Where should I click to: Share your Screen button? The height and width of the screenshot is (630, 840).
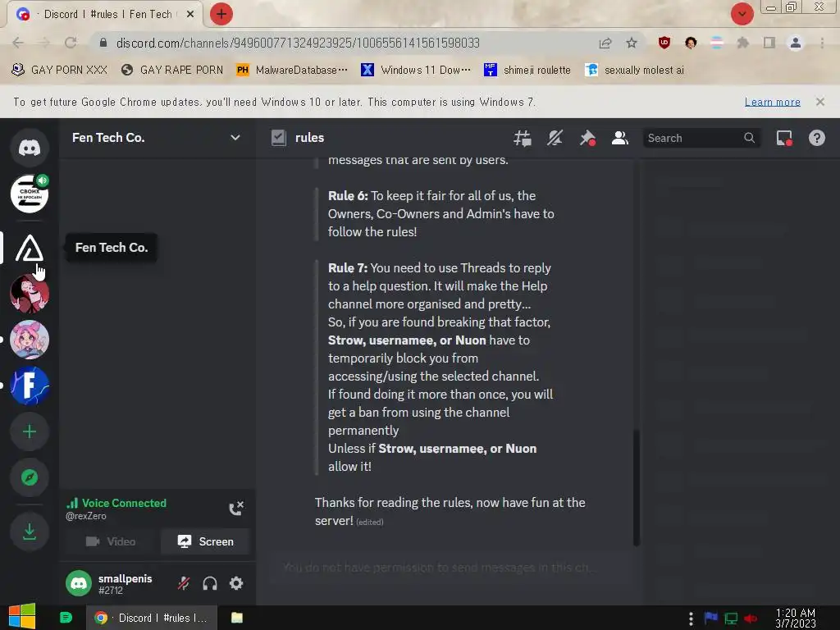click(x=205, y=541)
